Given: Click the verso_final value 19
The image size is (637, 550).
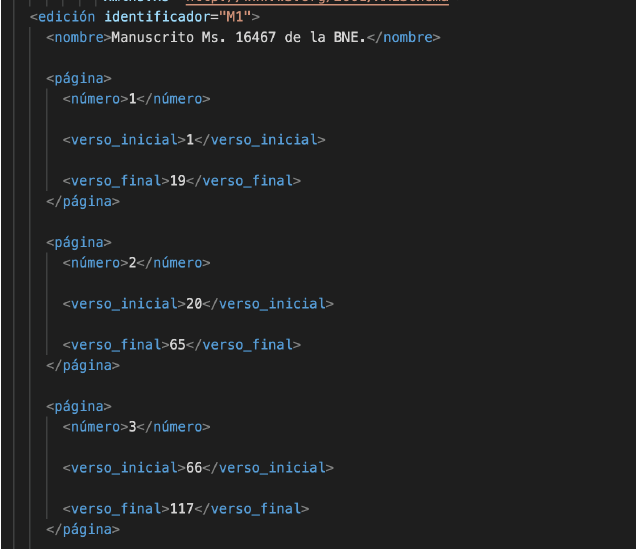Looking at the screenshot, I should [x=177, y=181].
